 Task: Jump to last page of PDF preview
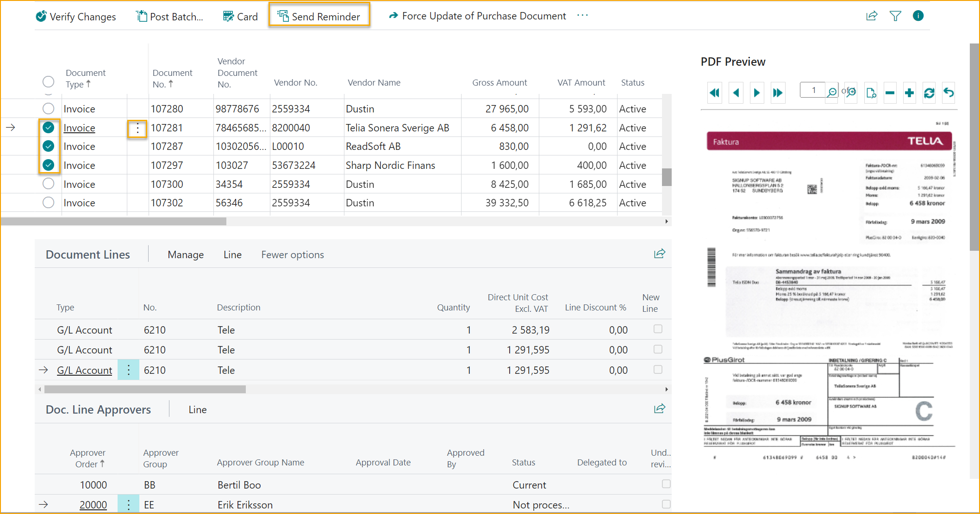tap(777, 93)
